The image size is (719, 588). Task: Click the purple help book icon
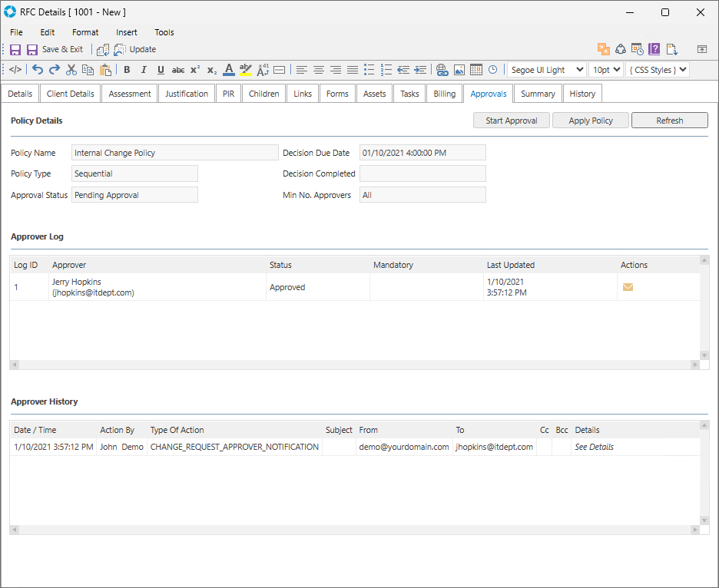click(654, 49)
